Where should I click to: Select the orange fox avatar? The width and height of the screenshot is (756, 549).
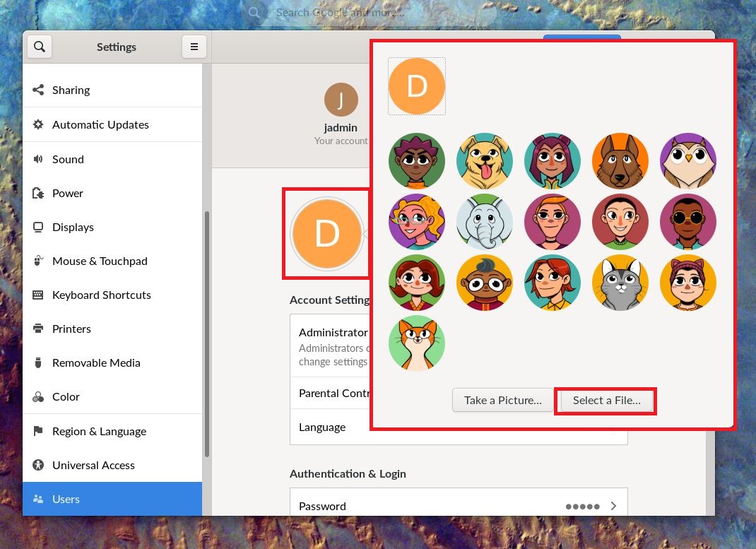click(x=417, y=343)
